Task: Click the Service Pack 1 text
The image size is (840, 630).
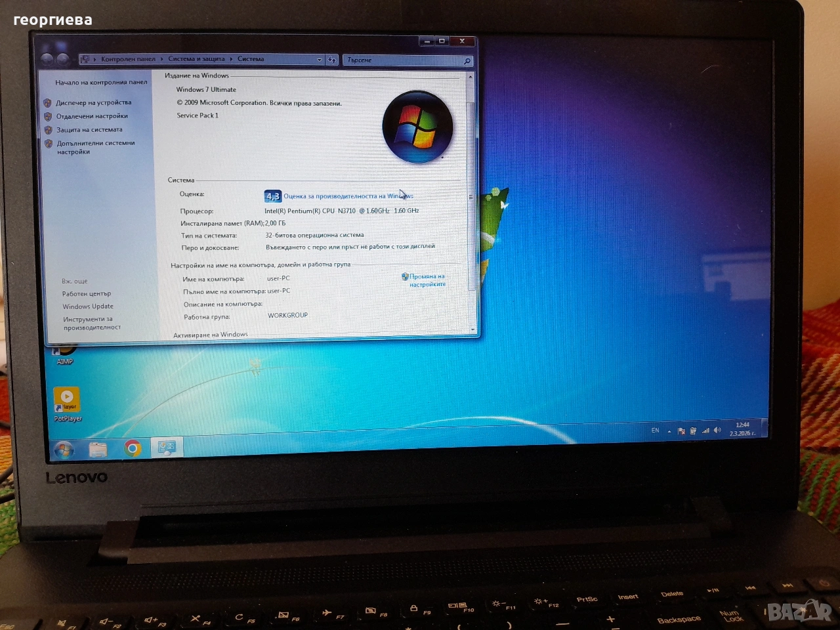Action: (x=198, y=115)
